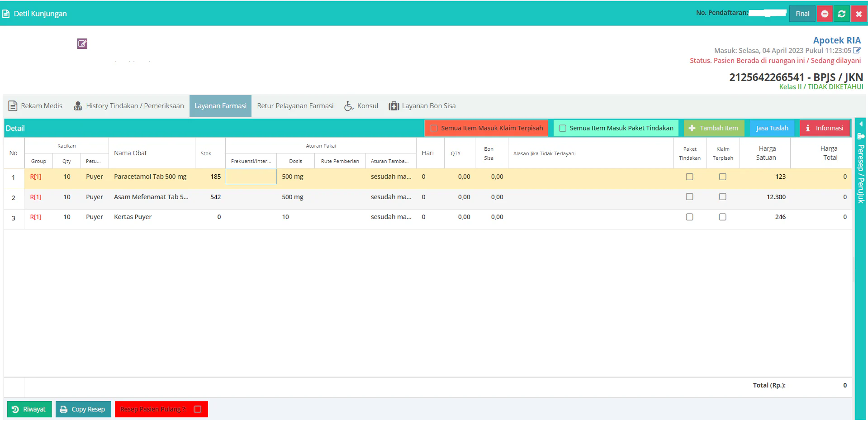Switch to Retur Pelayanan Farmasi tab
This screenshot has width=868, height=421.
click(x=295, y=106)
